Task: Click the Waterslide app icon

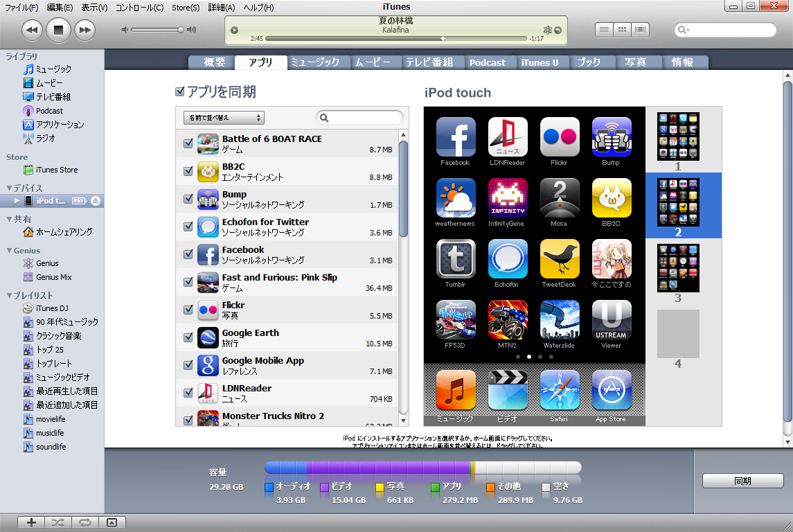Action: tap(560, 320)
